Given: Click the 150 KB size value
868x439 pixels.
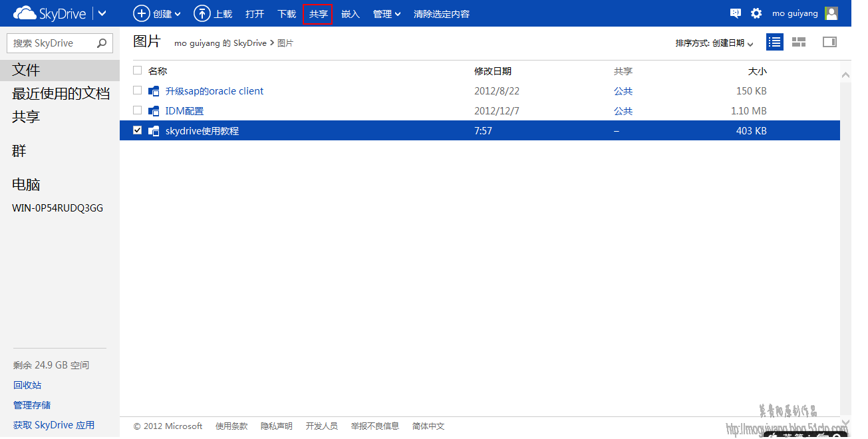Looking at the screenshot, I should point(752,91).
